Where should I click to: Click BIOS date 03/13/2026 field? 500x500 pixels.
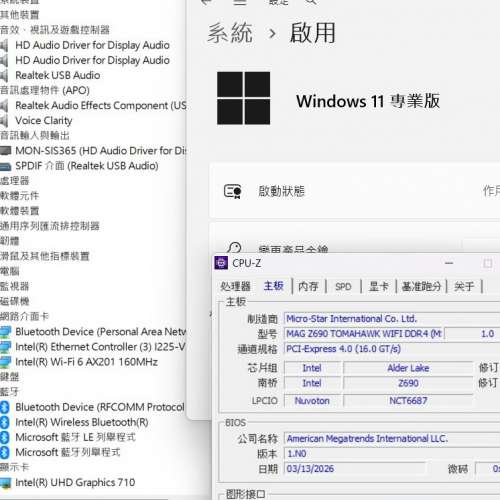[x=355, y=469]
